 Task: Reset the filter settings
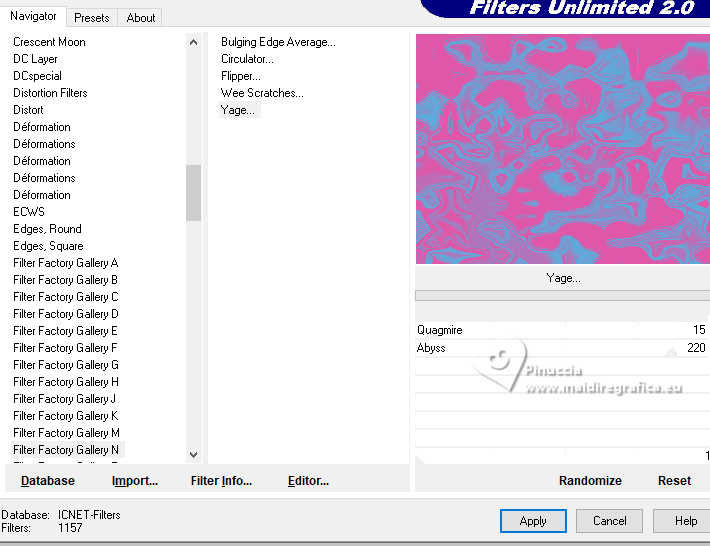674,481
